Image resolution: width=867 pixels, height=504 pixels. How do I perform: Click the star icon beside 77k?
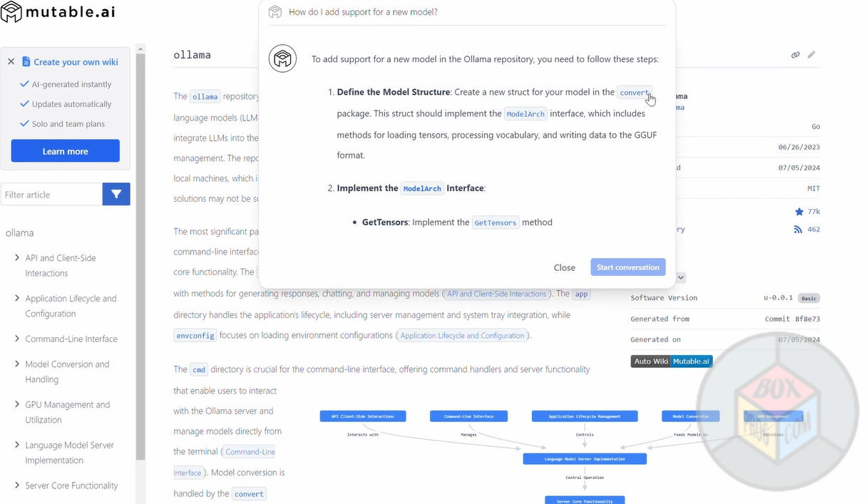(799, 212)
